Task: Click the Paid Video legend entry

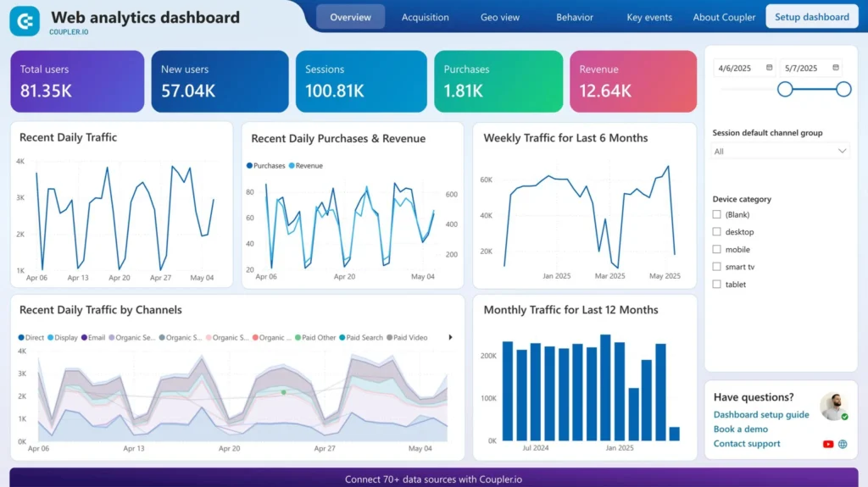Action: click(x=407, y=338)
